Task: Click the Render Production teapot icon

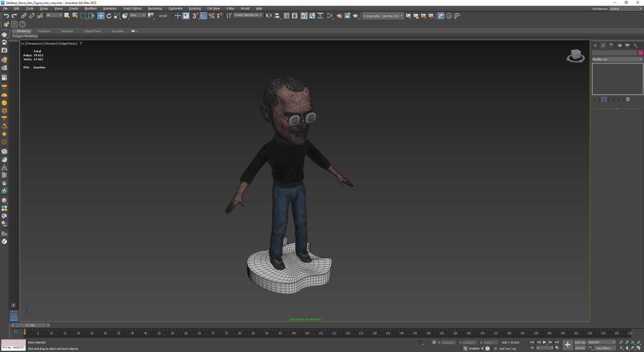Action: click(x=355, y=16)
